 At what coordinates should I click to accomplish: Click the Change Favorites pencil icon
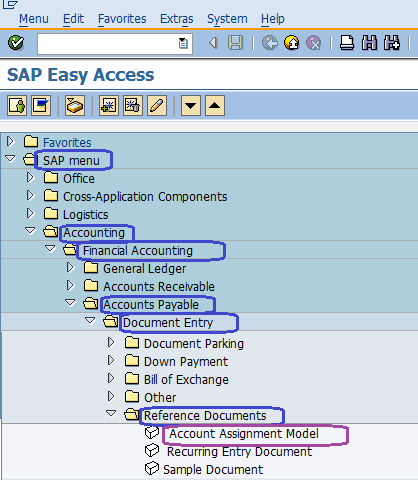coord(157,106)
